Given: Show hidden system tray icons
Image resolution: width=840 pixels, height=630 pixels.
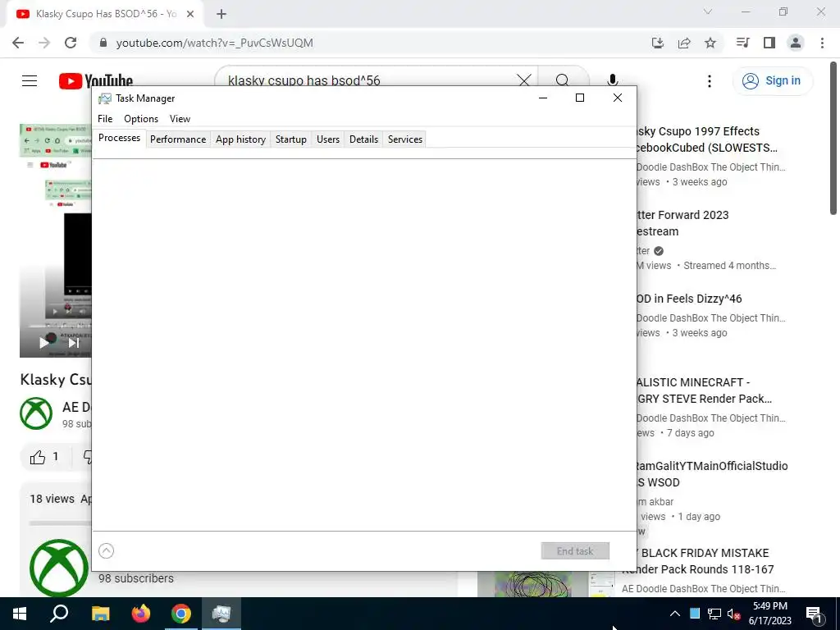Looking at the screenshot, I should (x=675, y=614).
